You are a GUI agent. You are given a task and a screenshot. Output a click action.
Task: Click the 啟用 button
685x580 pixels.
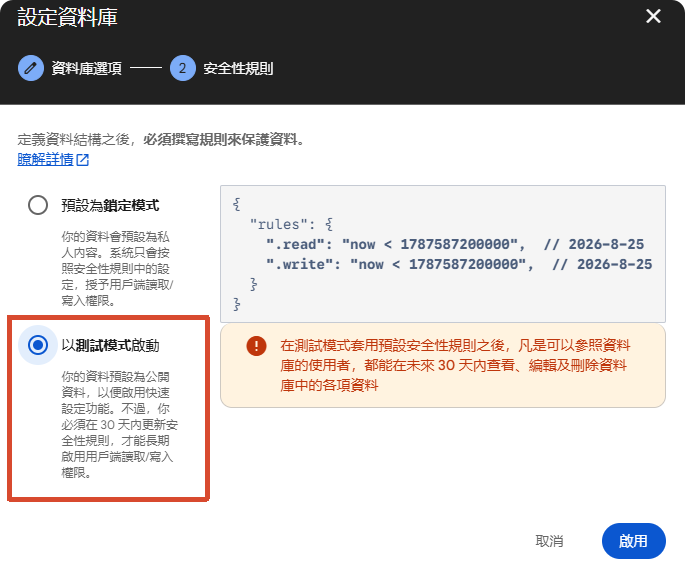(633, 541)
